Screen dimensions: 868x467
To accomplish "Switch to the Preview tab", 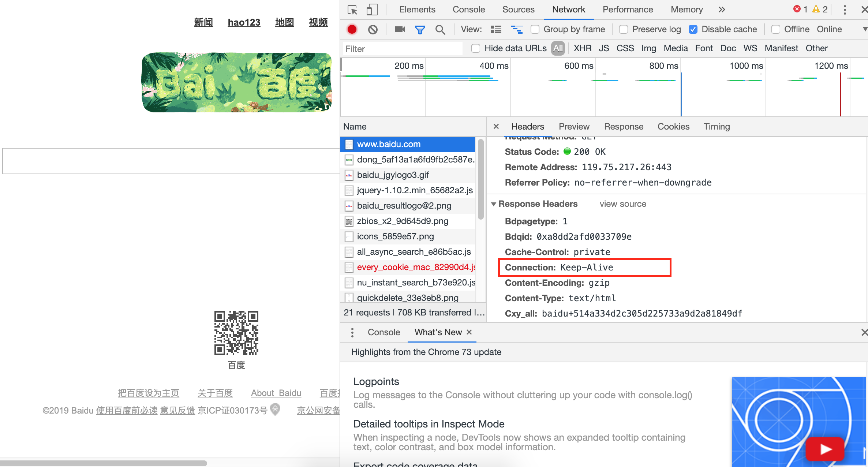I will coord(574,126).
